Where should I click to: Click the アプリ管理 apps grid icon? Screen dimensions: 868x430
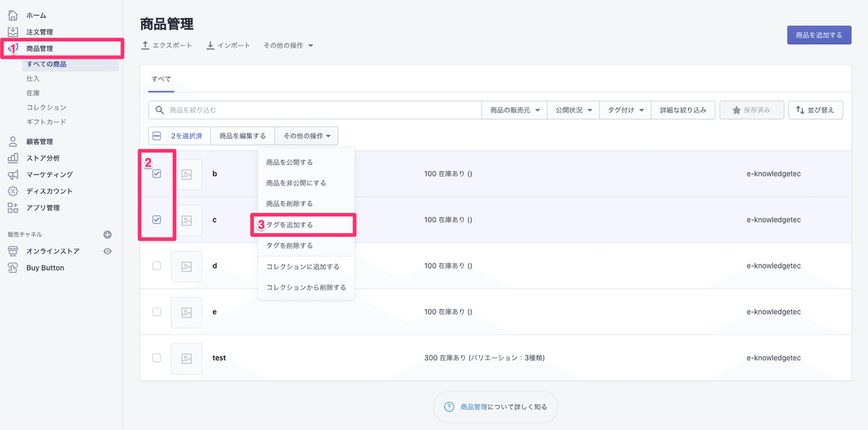click(12, 208)
